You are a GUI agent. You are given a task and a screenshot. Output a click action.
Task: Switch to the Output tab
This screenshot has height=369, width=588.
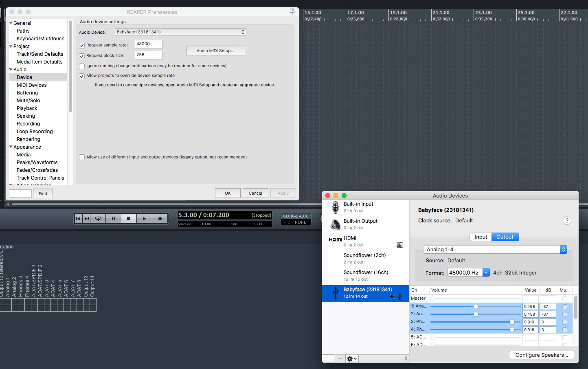coord(505,237)
